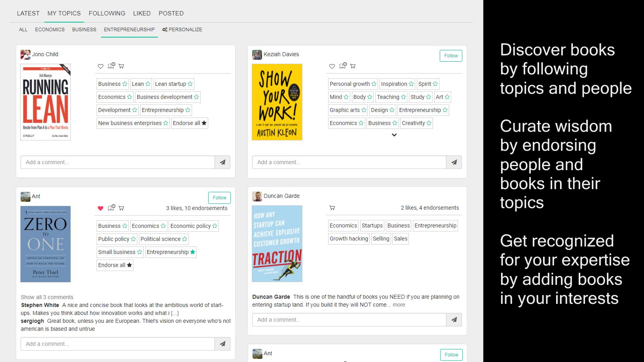Expand more tags on Show Your Work
This screenshot has width=644, height=362.
[394, 135]
